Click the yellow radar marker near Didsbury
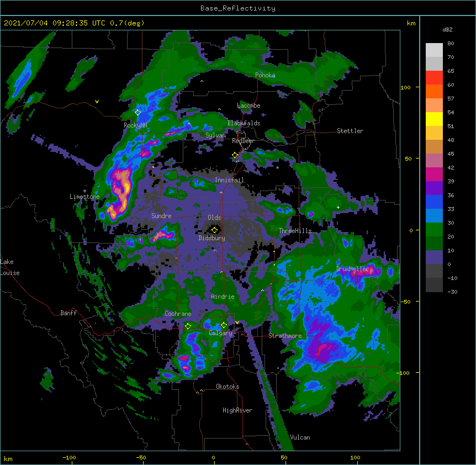 tap(214, 230)
